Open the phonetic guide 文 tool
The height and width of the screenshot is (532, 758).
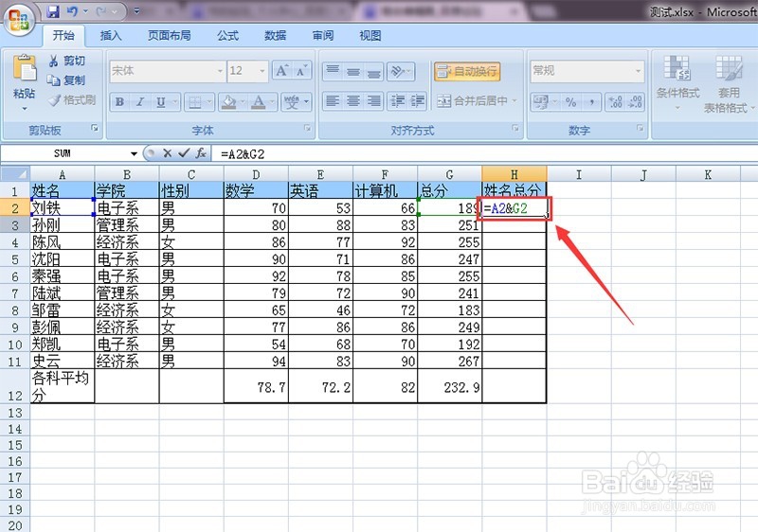[x=292, y=102]
